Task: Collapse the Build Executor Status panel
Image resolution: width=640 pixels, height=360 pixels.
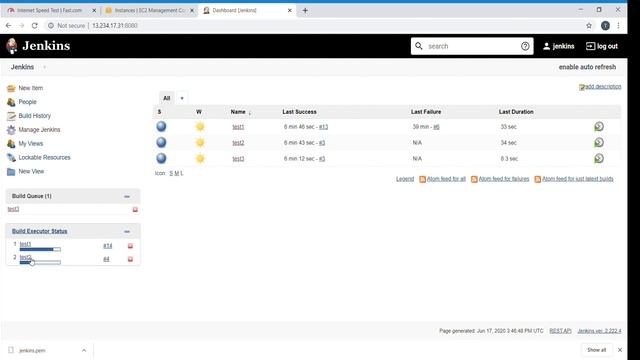Action: [x=127, y=231]
